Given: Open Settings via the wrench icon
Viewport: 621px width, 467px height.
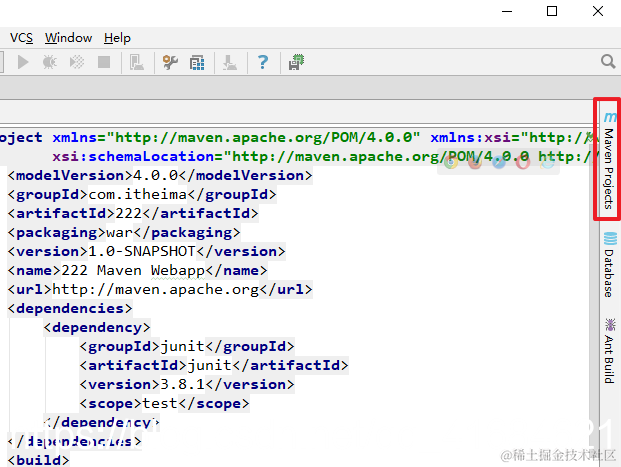Looking at the screenshot, I should [x=170, y=63].
